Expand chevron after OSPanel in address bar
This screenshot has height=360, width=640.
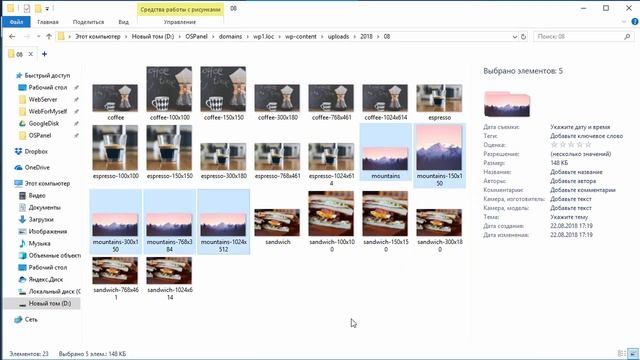(x=213, y=37)
